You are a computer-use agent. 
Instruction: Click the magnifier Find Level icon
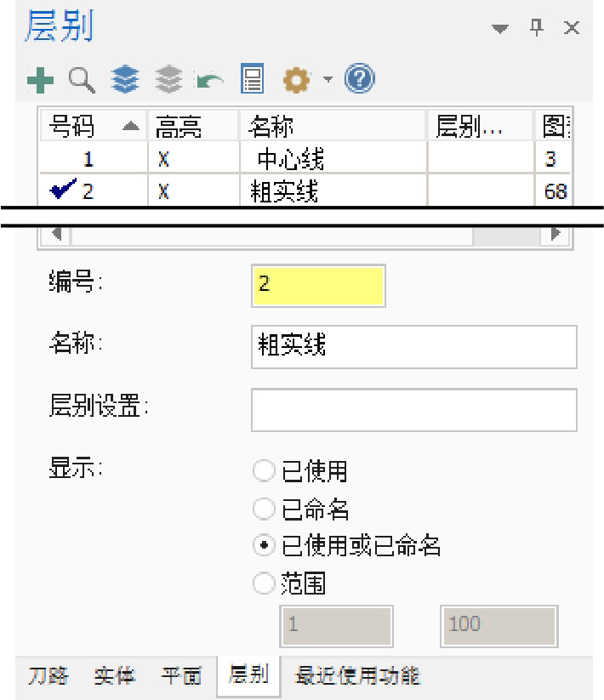[x=77, y=81]
